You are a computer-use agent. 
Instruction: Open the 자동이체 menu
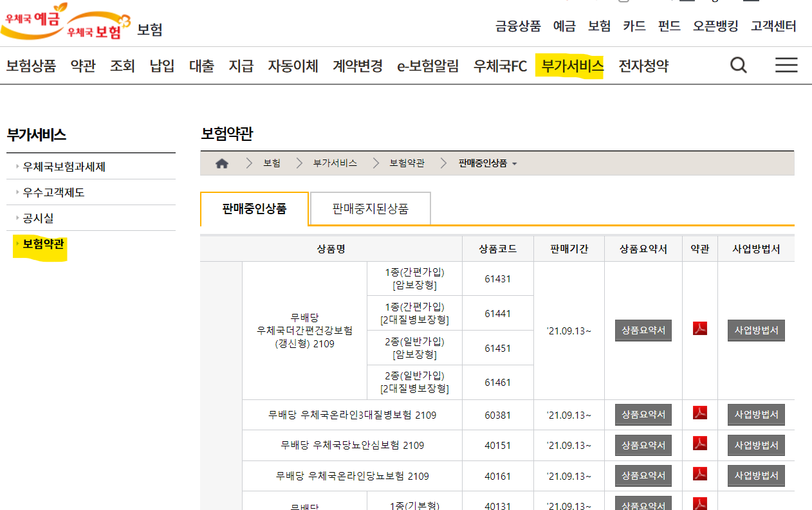click(x=293, y=66)
